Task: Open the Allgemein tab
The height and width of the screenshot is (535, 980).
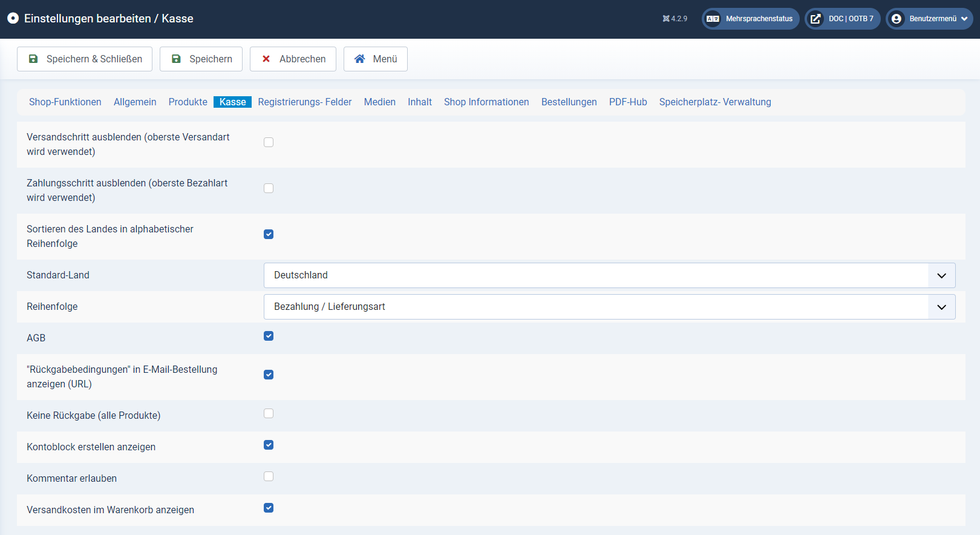Action: (x=135, y=102)
